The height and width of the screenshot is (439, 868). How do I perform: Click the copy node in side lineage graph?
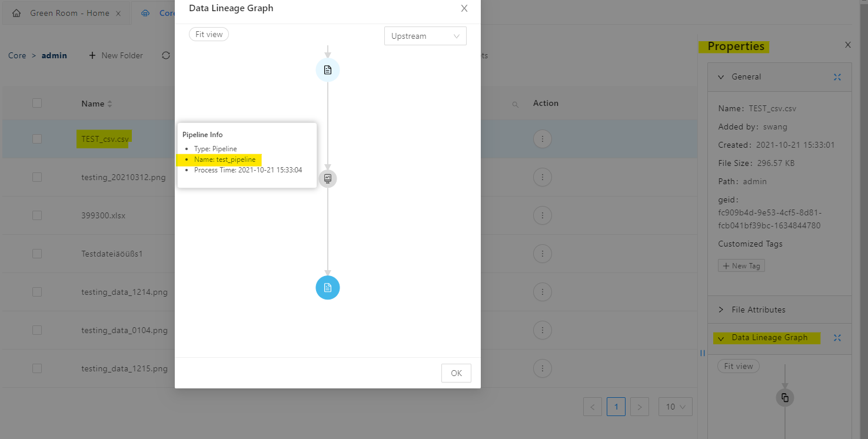click(x=784, y=398)
